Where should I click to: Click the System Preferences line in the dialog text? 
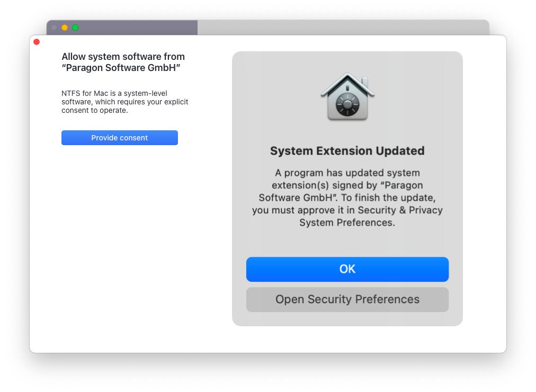(x=347, y=222)
